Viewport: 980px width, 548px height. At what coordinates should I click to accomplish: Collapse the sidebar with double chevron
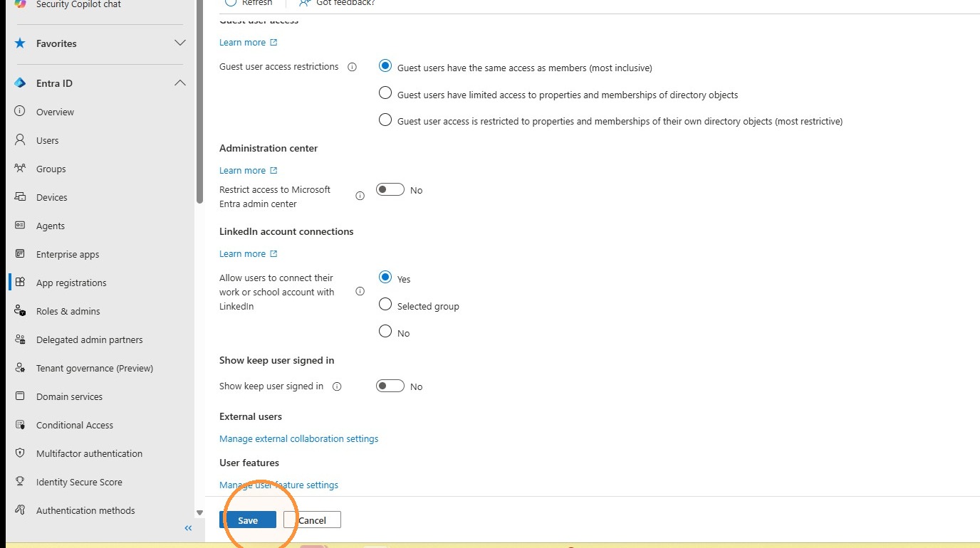click(x=188, y=528)
